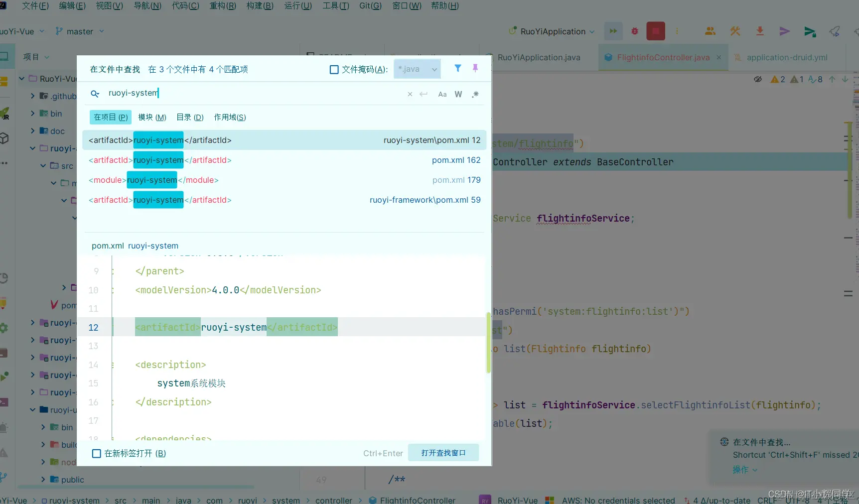
Task: Click the Debug bug icon
Action: 635,31
